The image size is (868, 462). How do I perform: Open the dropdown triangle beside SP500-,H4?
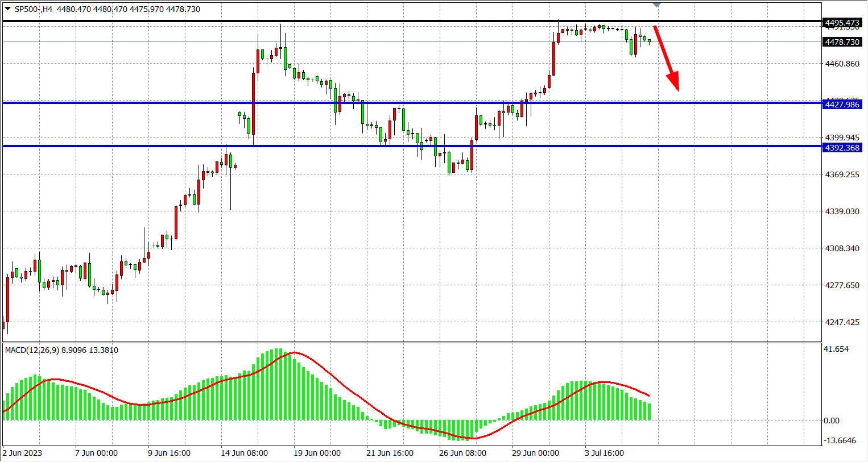[x=7, y=9]
